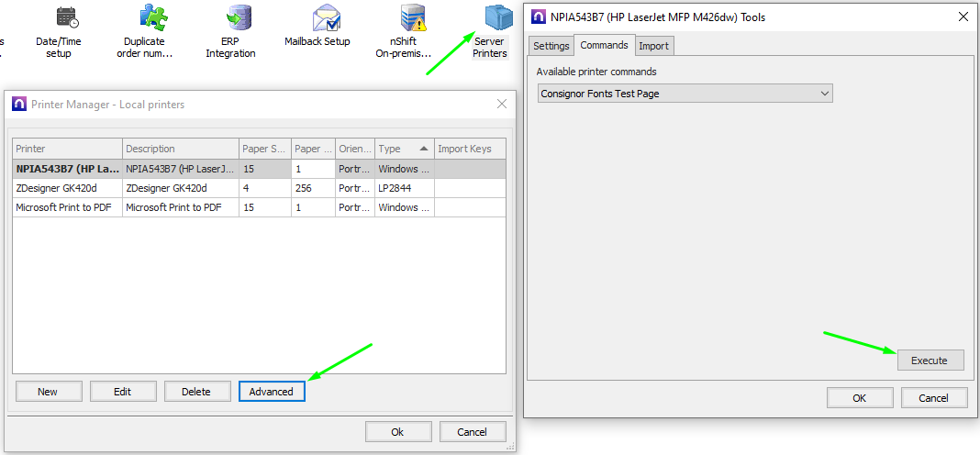The height and width of the screenshot is (455, 980).
Task: Launch the ERP Integration icon
Action: pos(238,18)
